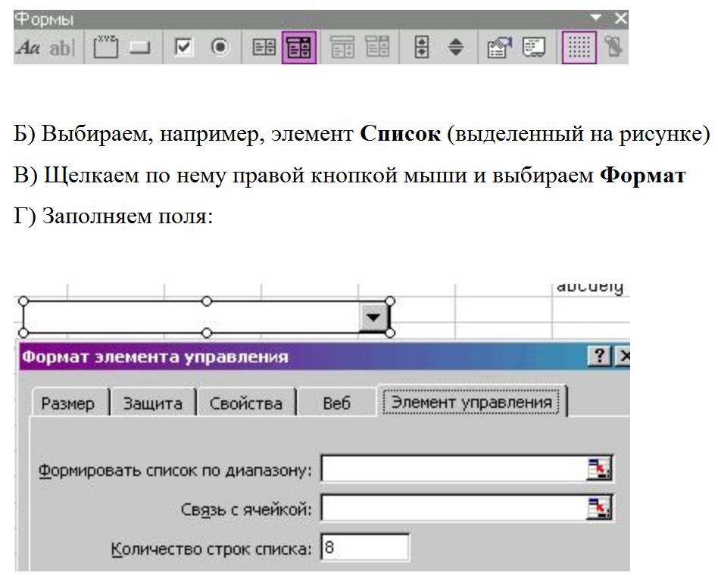Switch to the Веб tab

pos(336,403)
